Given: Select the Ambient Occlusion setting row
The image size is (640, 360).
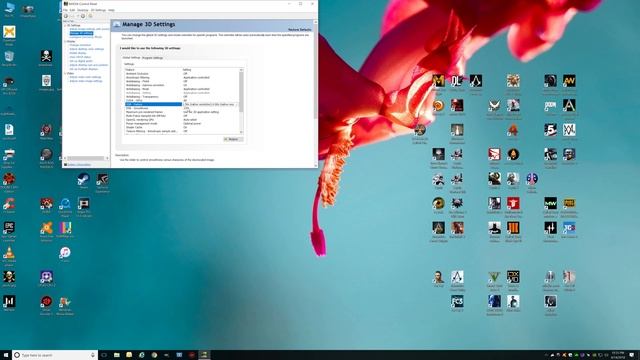Looking at the screenshot, I should 182,74.
